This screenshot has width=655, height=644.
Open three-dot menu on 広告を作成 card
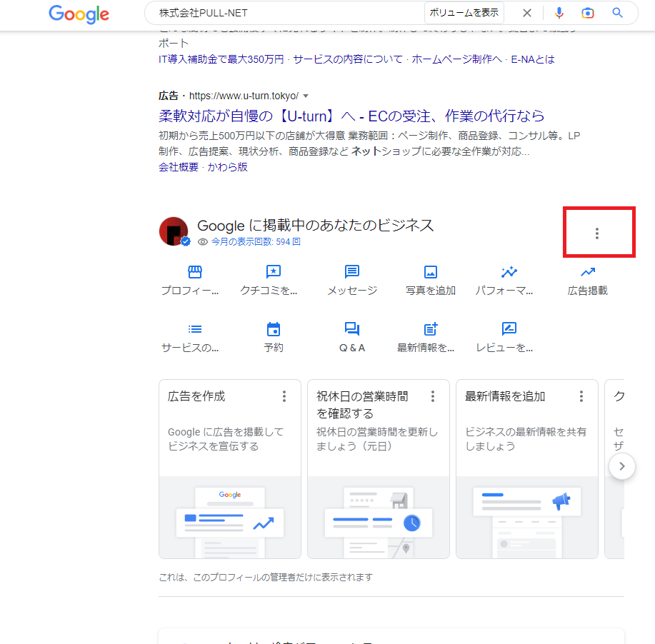[x=284, y=396]
